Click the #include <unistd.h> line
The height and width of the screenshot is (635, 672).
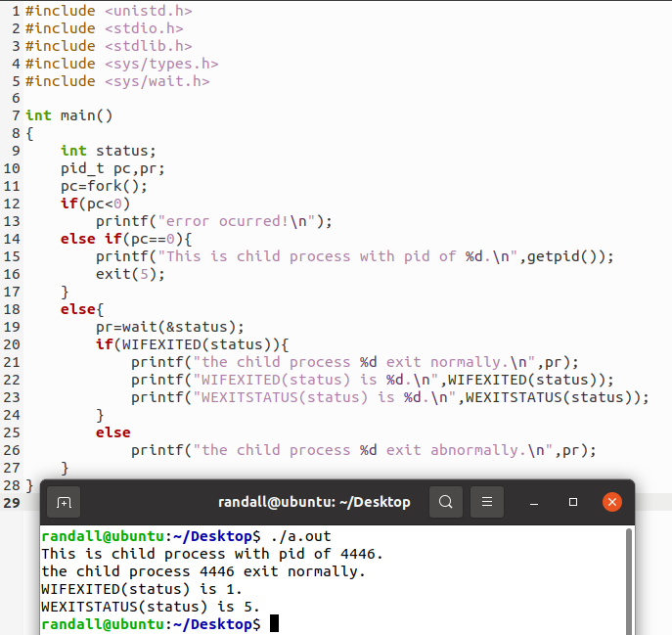pyautogui.click(x=108, y=11)
